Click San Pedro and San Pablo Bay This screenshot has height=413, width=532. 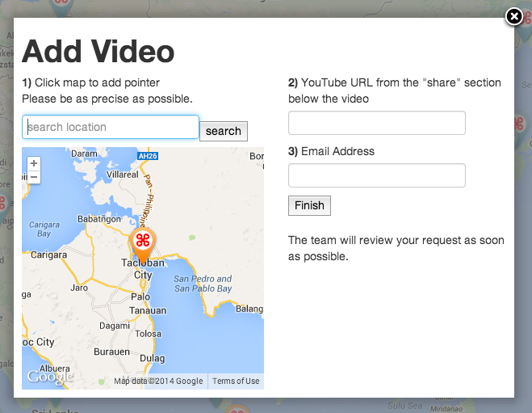(203, 284)
